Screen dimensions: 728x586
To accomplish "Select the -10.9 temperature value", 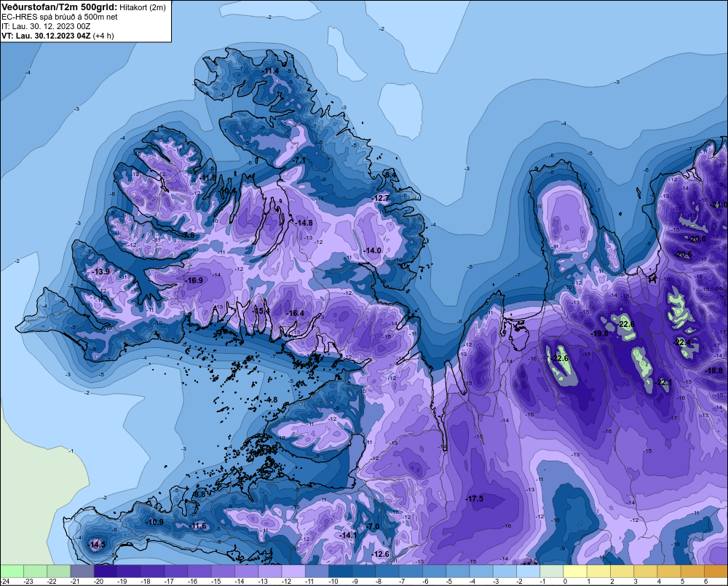I will click(154, 522).
